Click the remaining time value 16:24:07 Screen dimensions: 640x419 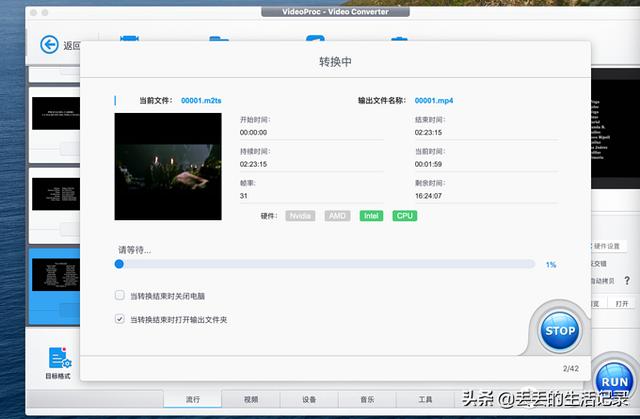click(x=428, y=196)
